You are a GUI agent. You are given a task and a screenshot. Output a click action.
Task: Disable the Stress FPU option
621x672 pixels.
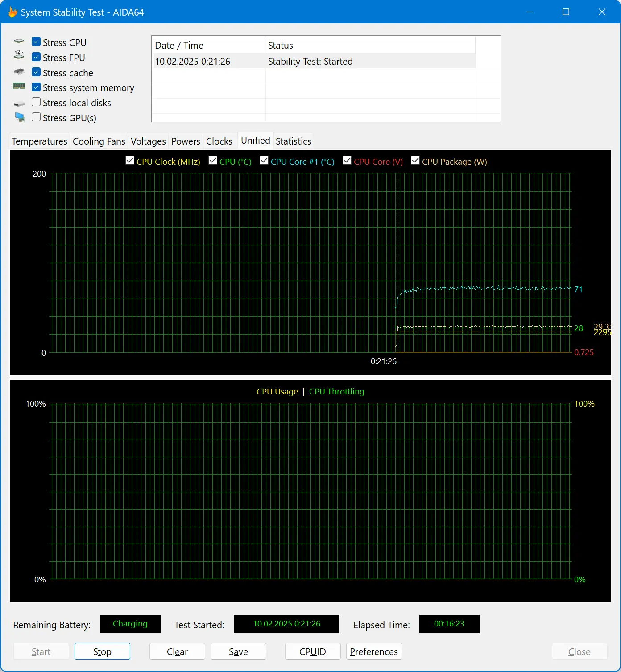36,57
